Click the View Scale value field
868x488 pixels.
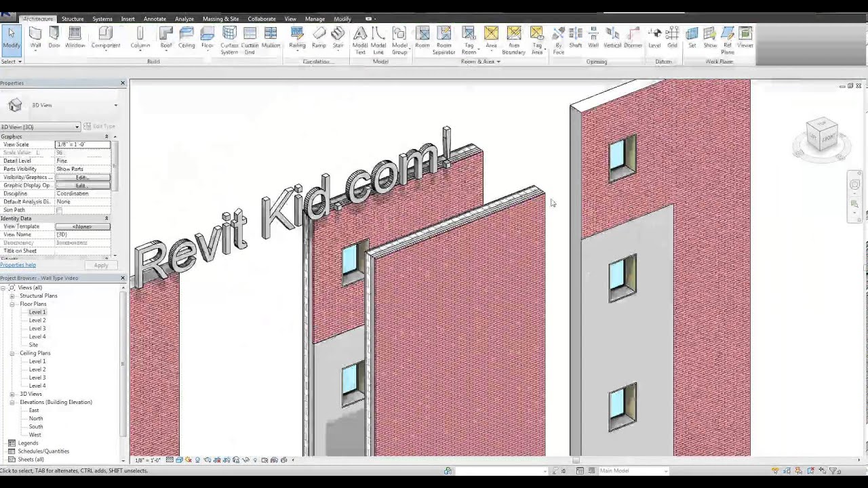pyautogui.click(x=82, y=144)
